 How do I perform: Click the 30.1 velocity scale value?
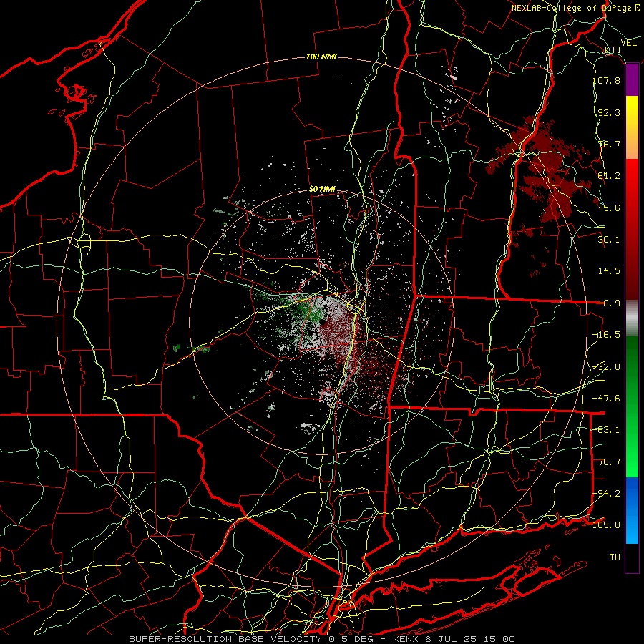(609, 240)
